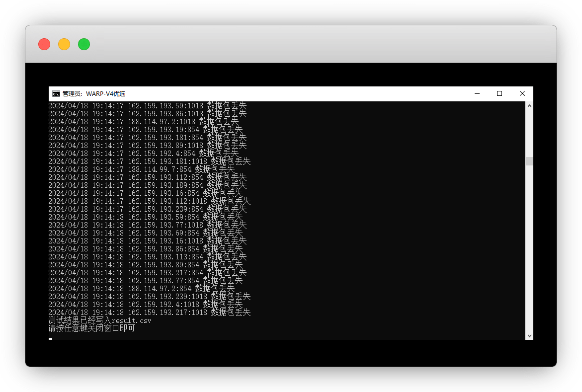
Task: Click the 请按任意键关闭窗口即可 message
Action: pyautogui.click(x=91, y=328)
